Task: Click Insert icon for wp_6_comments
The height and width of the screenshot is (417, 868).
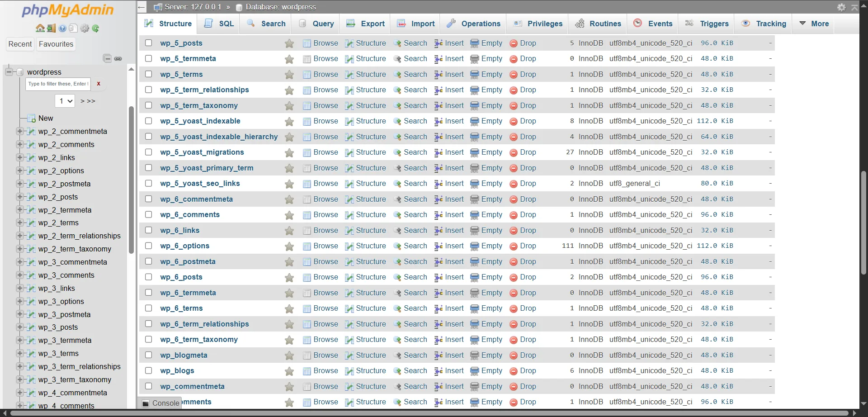Action: click(x=439, y=215)
